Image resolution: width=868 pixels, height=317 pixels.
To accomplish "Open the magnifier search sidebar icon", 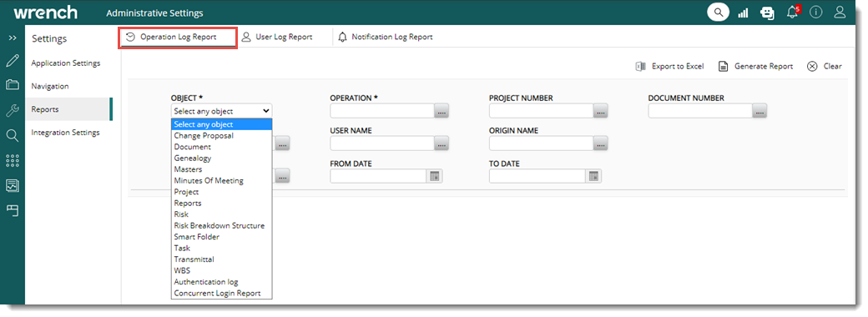I will click(x=13, y=135).
